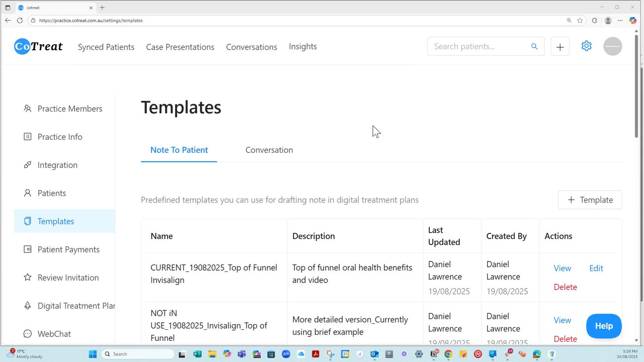Viewport: 644px width, 362px height.
Task: Open the user profile avatar
Action: point(612,46)
